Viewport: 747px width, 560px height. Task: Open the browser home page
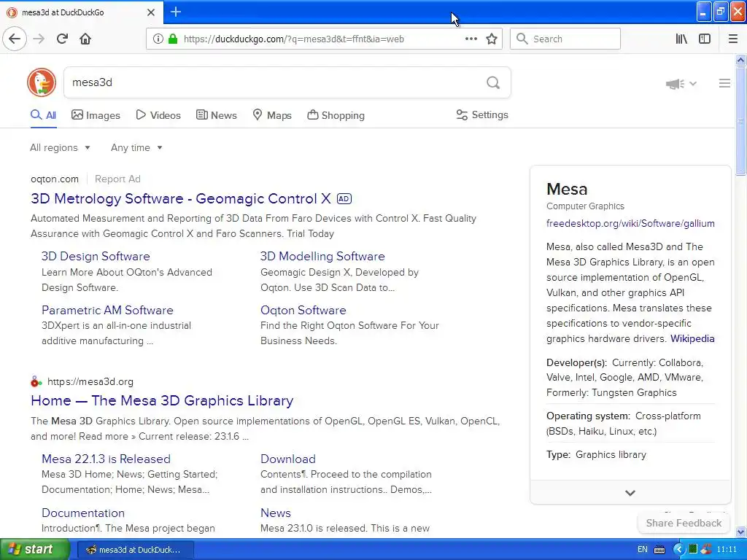[85, 39]
